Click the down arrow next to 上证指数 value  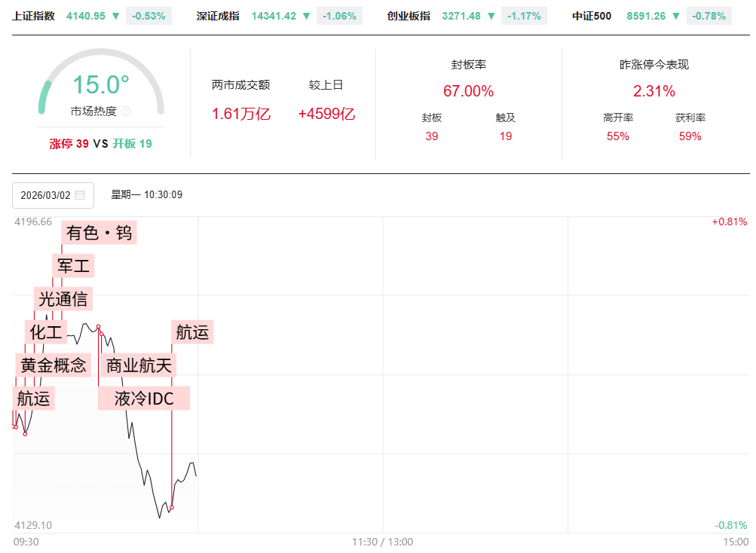[115, 16]
